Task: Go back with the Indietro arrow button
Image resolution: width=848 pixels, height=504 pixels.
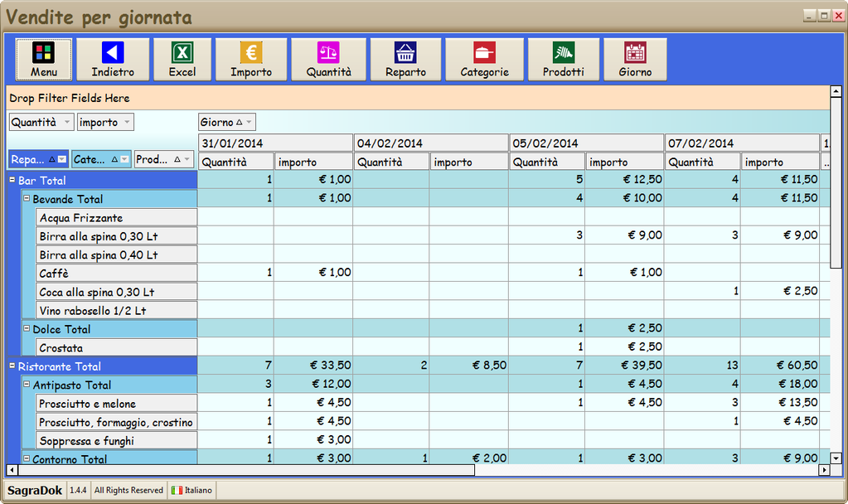Action: 113,60
